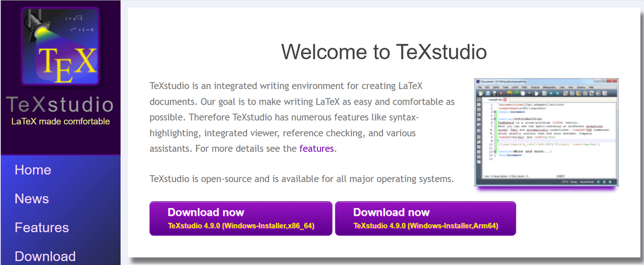The image size is (644, 265).
Task: Follow the 'features' hyperlink in the paragraph
Action: 316,148
